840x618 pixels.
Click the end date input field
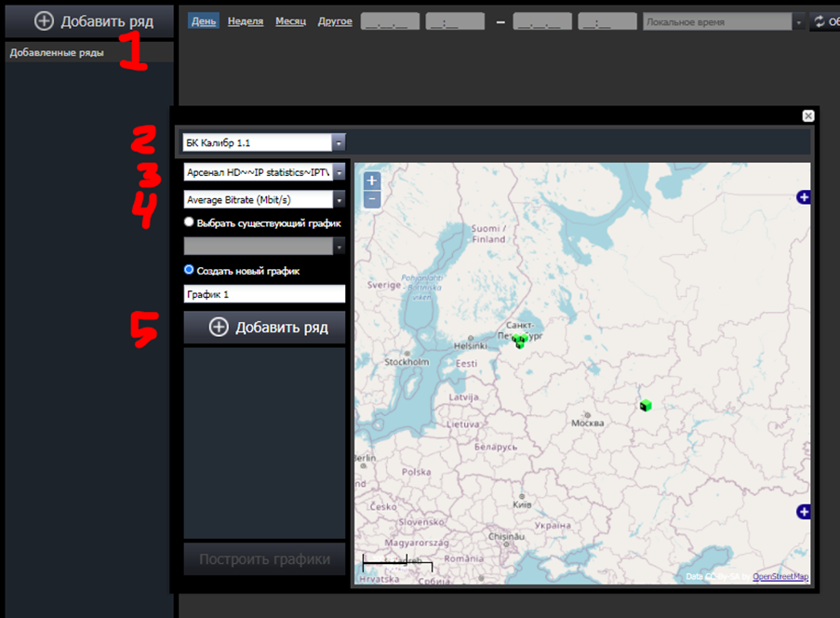542,21
